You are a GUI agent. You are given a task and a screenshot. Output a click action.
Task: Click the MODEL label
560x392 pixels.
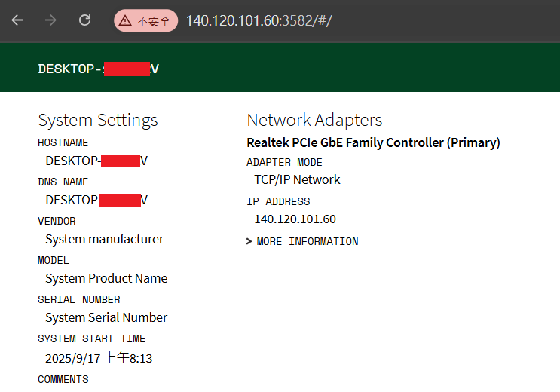(x=54, y=260)
